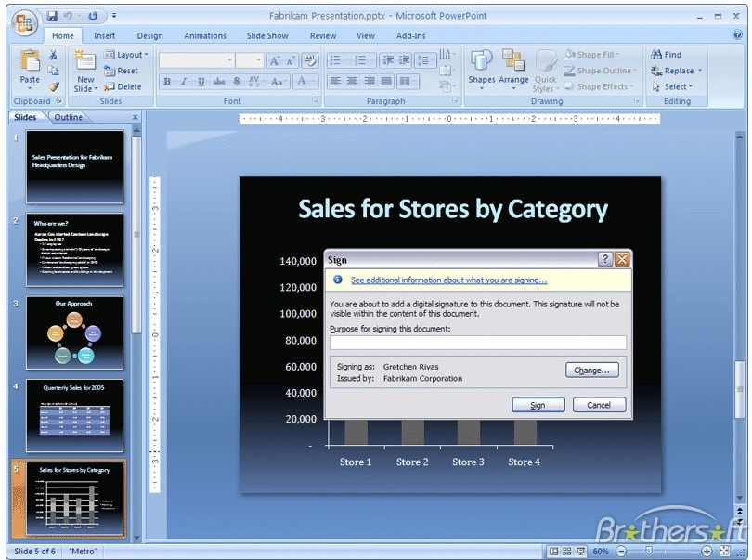Open the Office button orb
This screenshot has height=560, width=752.
coord(24,22)
